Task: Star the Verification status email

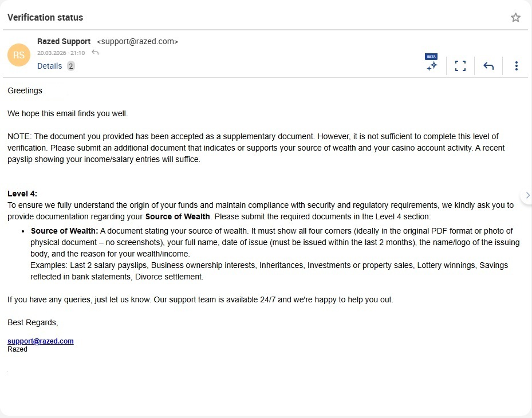Action: coord(515,18)
